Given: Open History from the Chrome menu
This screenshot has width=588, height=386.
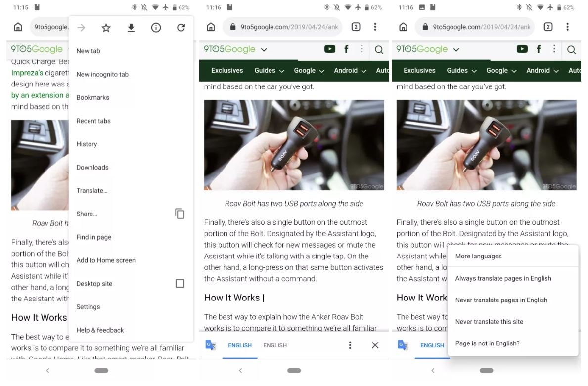Looking at the screenshot, I should tap(87, 144).
